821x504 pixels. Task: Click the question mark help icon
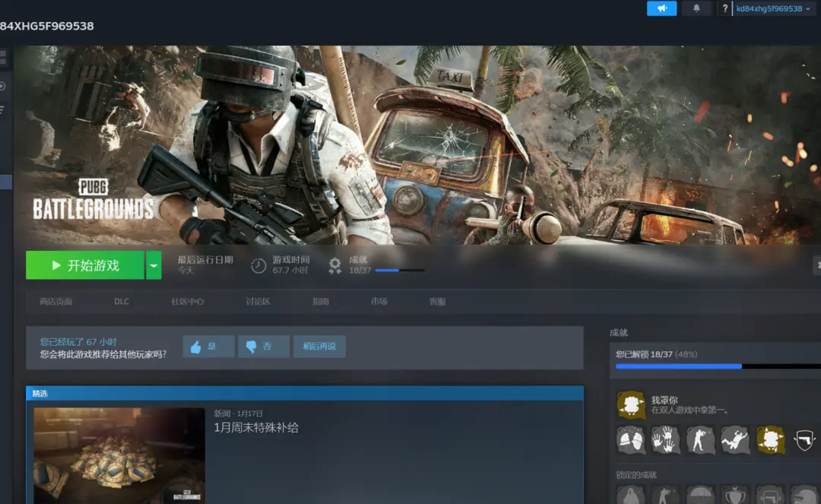725,8
